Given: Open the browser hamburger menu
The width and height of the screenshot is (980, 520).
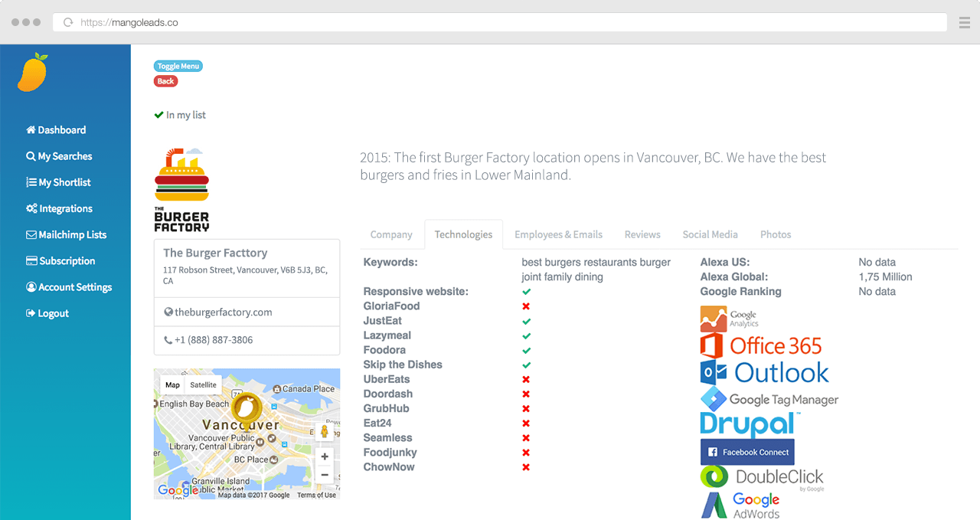Looking at the screenshot, I should (965, 22).
